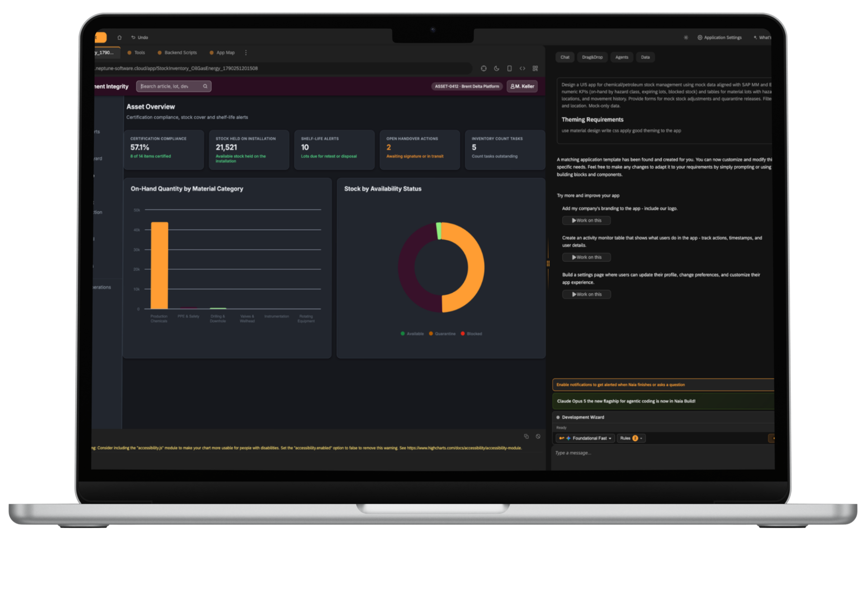Select the Chat tab
The height and width of the screenshot is (595, 868).
point(565,57)
